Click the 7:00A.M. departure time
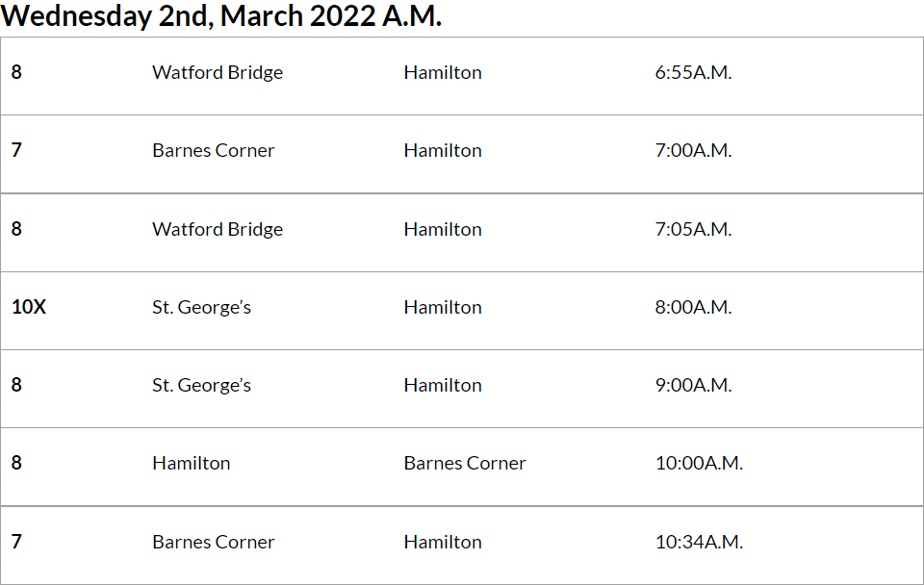 pyautogui.click(x=693, y=151)
